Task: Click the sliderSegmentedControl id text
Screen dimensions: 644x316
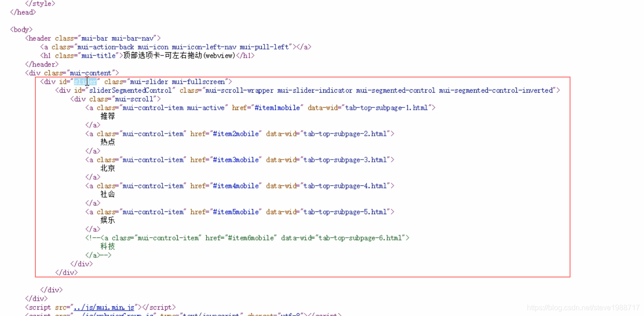Action: [x=130, y=90]
